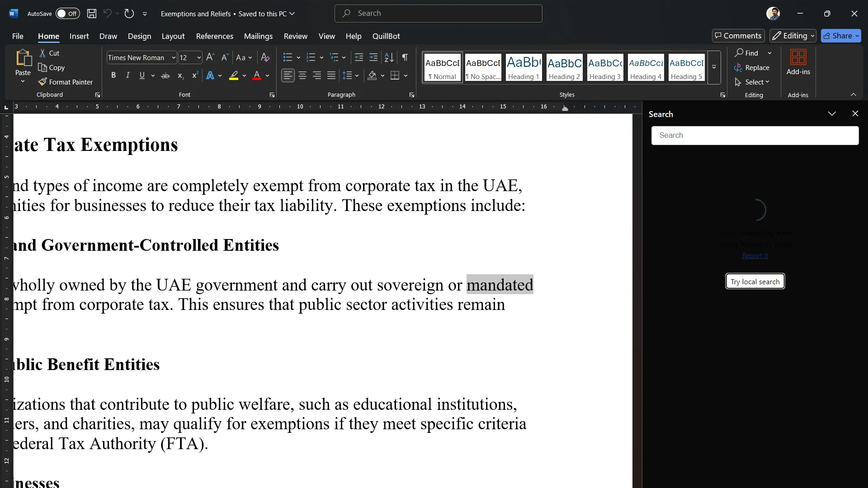Click the Underline formatting icon
This screenshot has width=868, height=488.
(142, 75)
